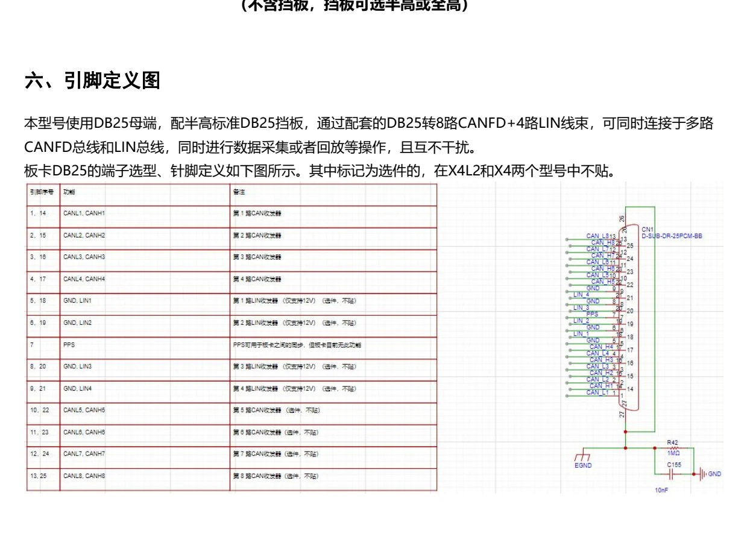Click net label "CAN_H8" in schematic
747x560 pixels.
point(602,242)
